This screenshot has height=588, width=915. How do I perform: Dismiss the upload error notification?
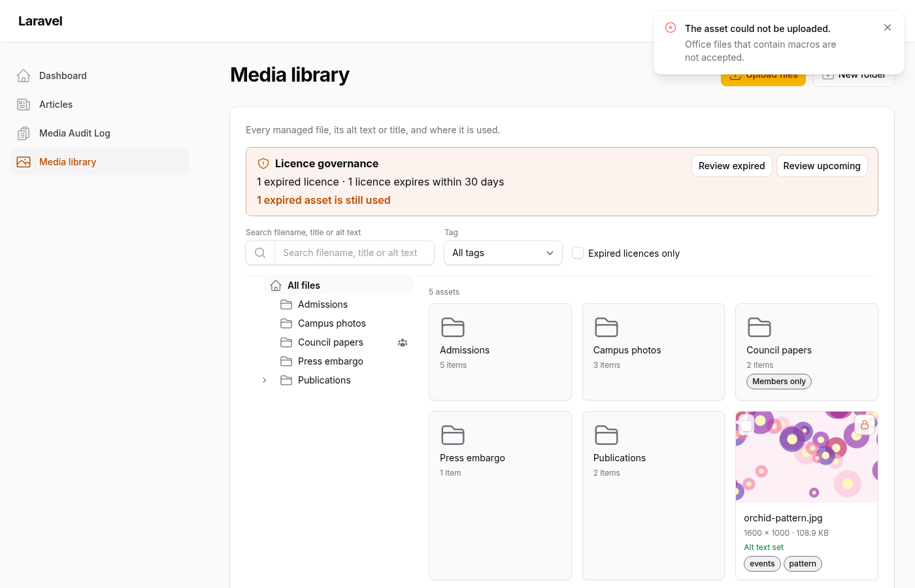[887, 27]
